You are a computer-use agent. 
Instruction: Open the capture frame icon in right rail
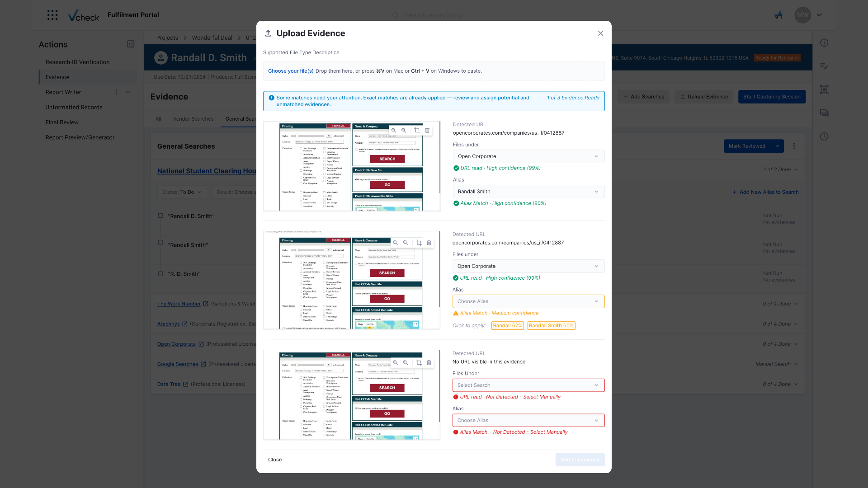click(824, 89)
